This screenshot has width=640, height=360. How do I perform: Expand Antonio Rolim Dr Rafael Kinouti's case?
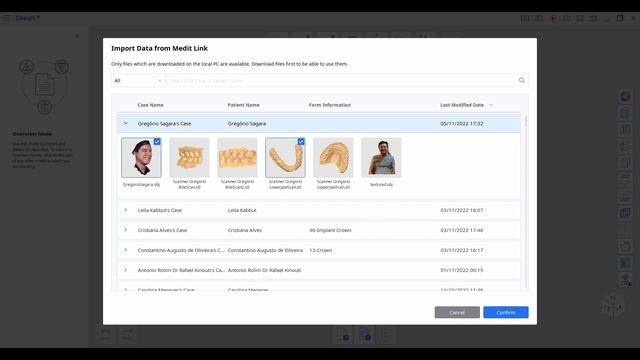[126, 270]
